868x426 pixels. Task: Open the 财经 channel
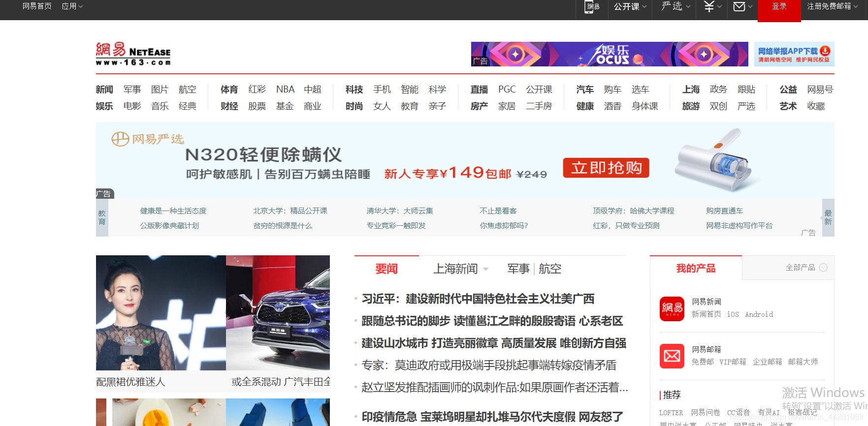pos(229,106)
